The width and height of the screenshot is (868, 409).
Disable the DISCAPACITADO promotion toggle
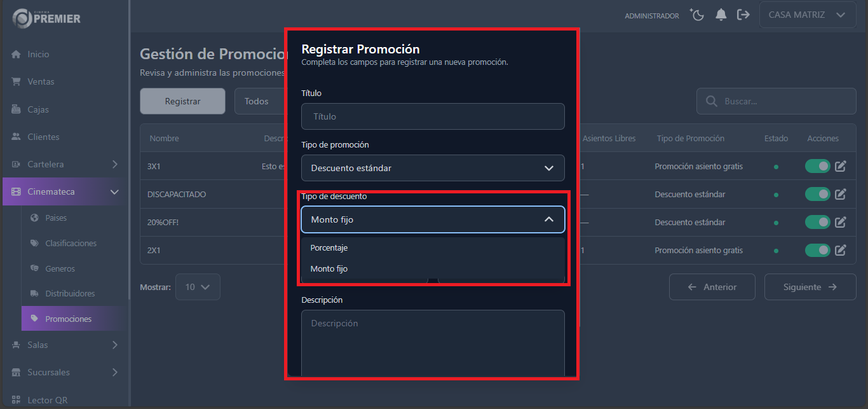coord(818,194)
